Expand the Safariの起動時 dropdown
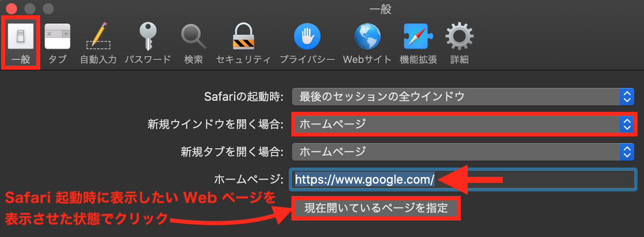Viewport: 644px width, 237px height. click(x=463, y=97)
